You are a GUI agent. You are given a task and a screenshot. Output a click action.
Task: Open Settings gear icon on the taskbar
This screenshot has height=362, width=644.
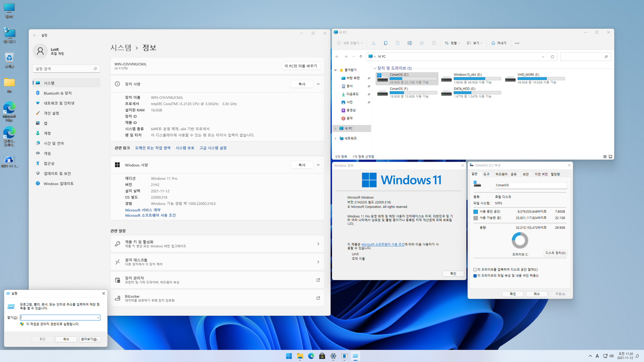click(x=333, y=356)
